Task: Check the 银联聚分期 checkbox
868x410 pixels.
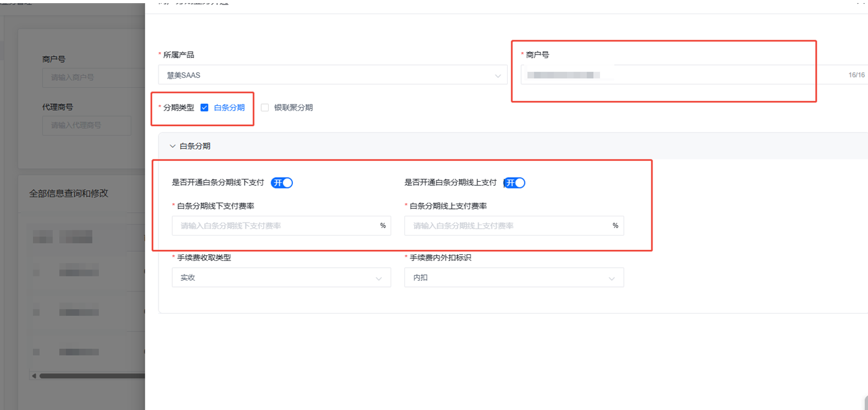Action: click(265, 108)
